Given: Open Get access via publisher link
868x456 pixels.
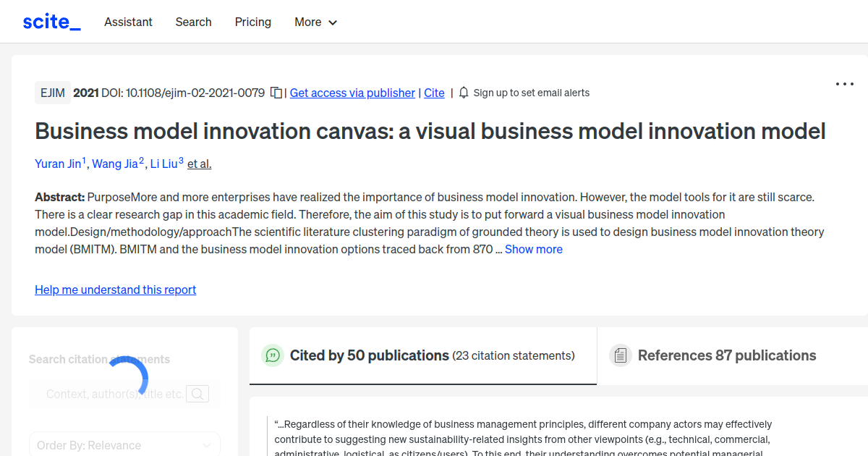Looking at the screenshot, I should [x=352, y=93].
